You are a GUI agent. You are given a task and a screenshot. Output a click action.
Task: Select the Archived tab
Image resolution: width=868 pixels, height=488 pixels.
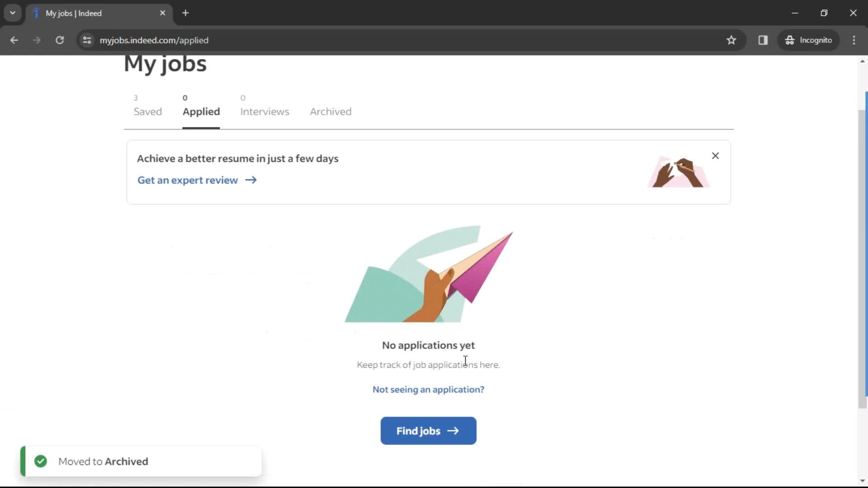coord(331,112)
